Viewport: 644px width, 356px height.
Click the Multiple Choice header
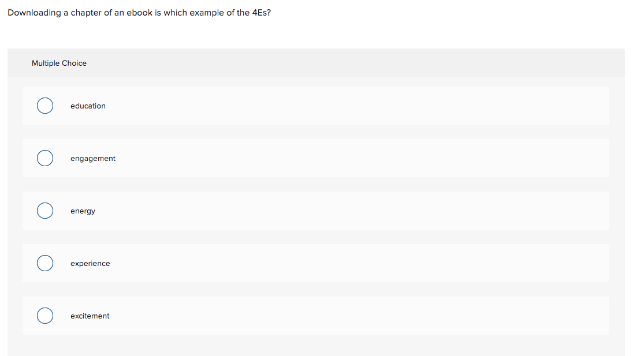tap(59, 63)
